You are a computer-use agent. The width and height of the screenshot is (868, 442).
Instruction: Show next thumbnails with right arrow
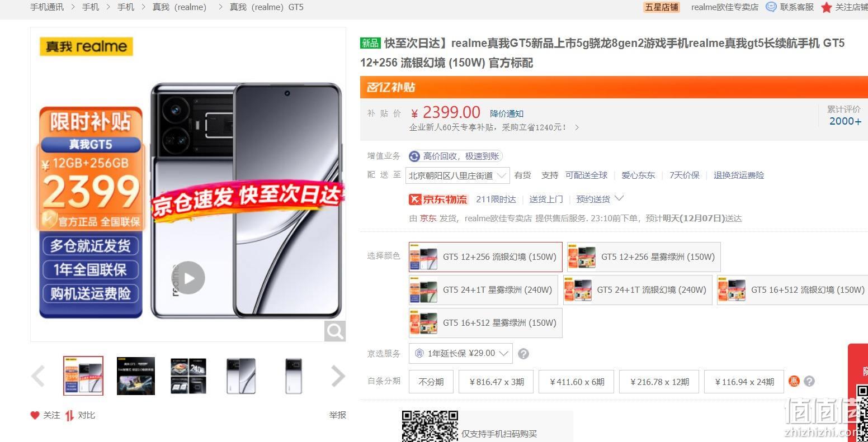coord(338,376)
